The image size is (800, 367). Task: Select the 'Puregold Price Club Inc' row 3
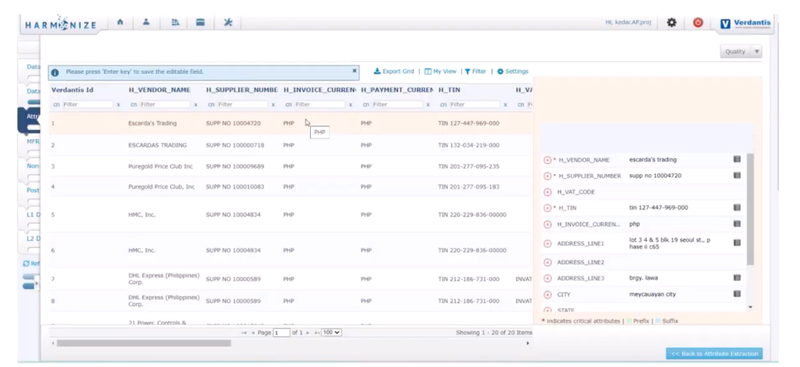coord(291,166)
